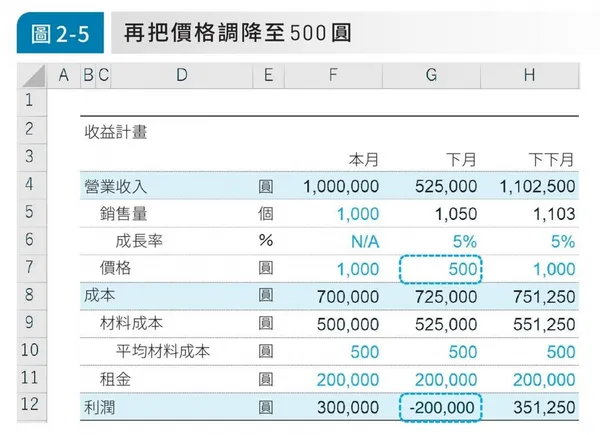600x435 pixels.
Task: Select row 9 header
Action: (32, 323)
